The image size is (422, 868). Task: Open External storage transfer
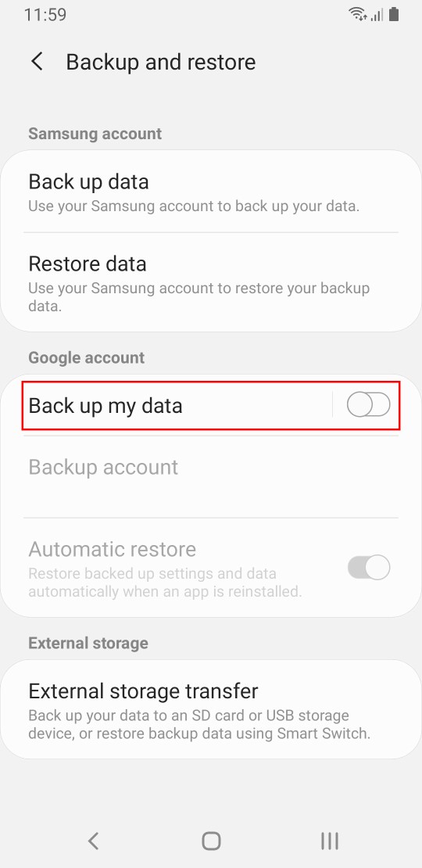tap(211, 710)
